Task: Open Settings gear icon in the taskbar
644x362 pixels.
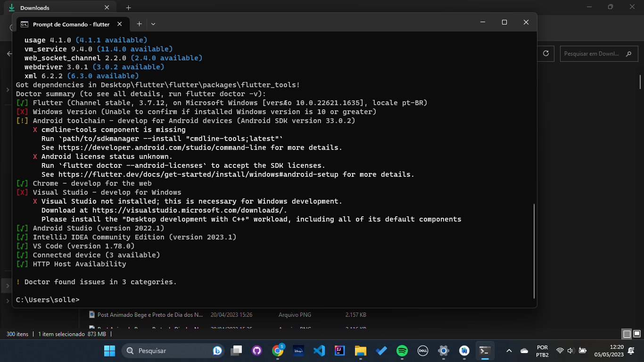Action: point(444,351)
